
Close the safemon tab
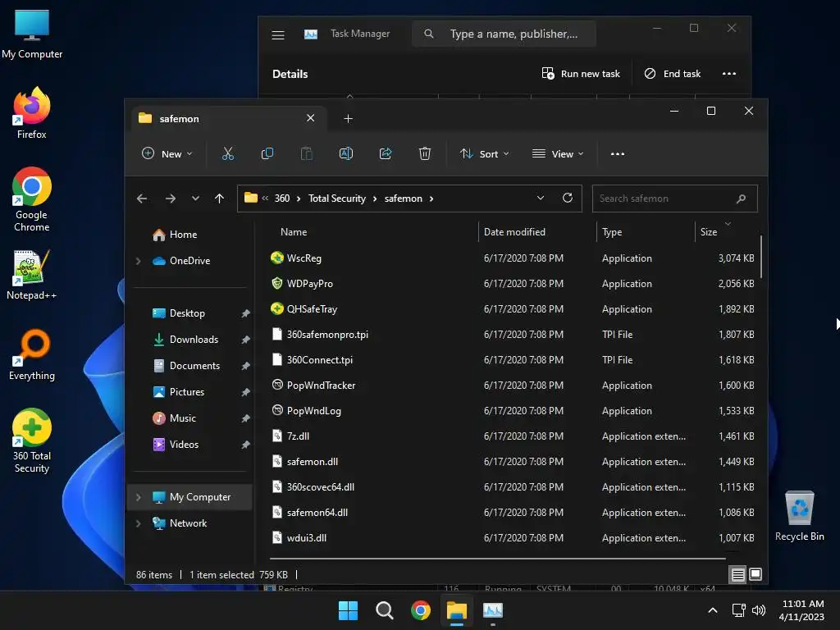[311, 118]
